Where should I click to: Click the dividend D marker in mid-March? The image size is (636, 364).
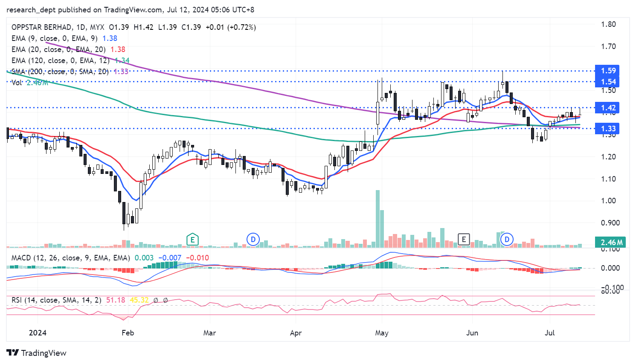click(x=253, y=240)
